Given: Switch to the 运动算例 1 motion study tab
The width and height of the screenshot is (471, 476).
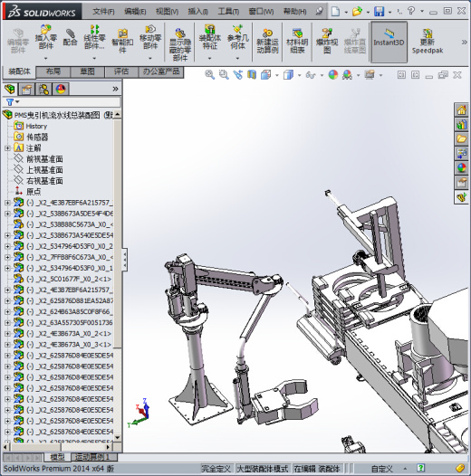Looking at the screenshot, I should click(91, 457).
